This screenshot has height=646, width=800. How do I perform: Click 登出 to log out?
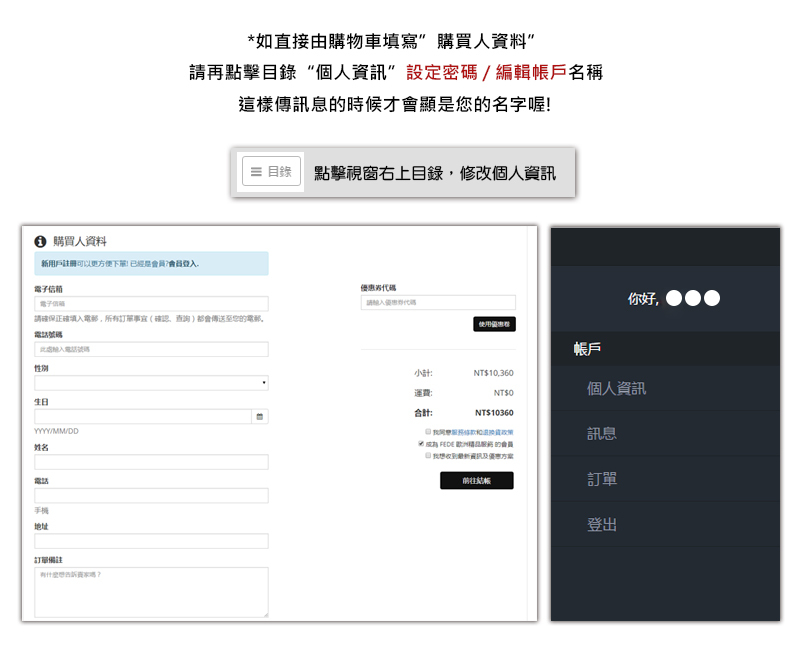601,524
